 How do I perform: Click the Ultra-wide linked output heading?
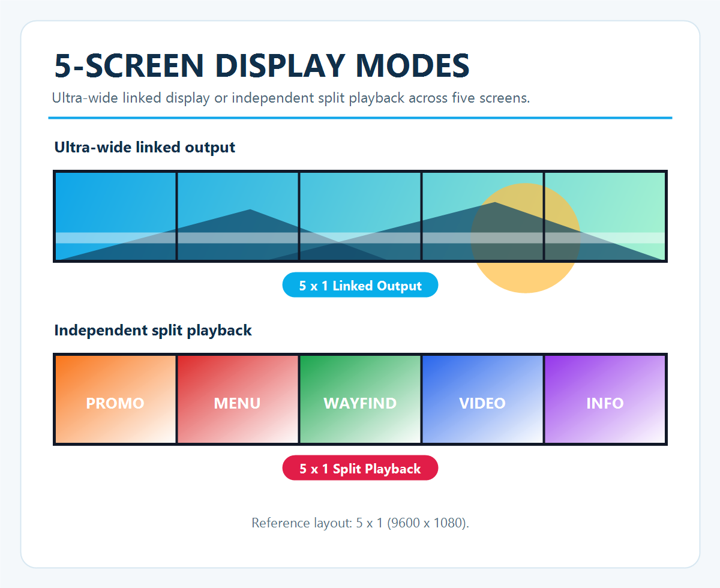(145, 147)
